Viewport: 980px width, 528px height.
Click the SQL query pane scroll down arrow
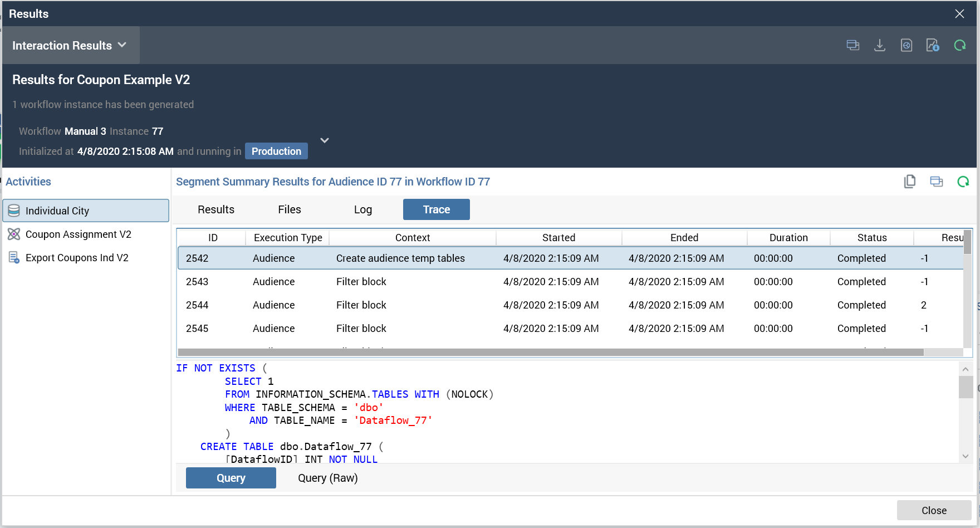pyautogui.click(x=966, y=456)
